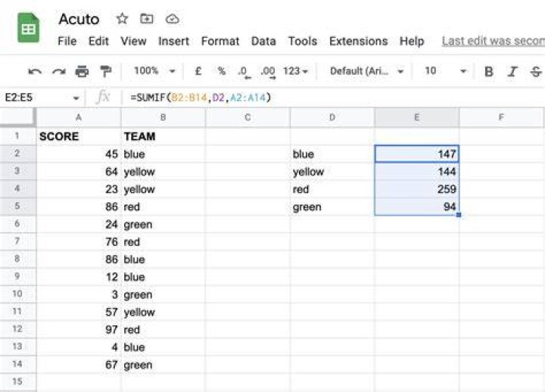Select column C header

pos(248,117)
